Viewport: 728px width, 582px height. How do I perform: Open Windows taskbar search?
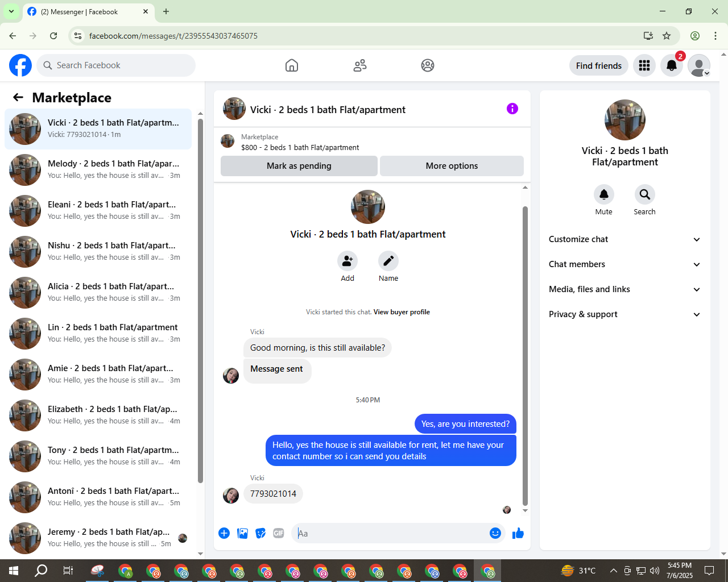41,571
